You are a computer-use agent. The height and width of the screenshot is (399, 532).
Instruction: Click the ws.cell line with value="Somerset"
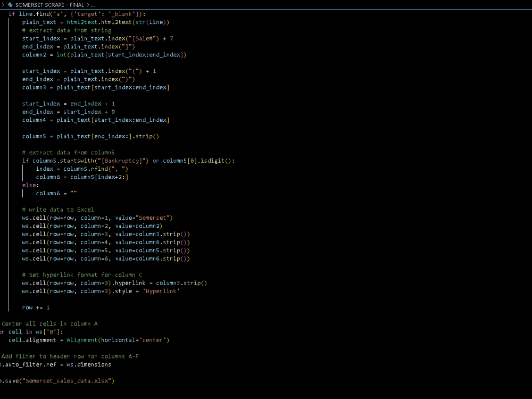tap(97, 218)
